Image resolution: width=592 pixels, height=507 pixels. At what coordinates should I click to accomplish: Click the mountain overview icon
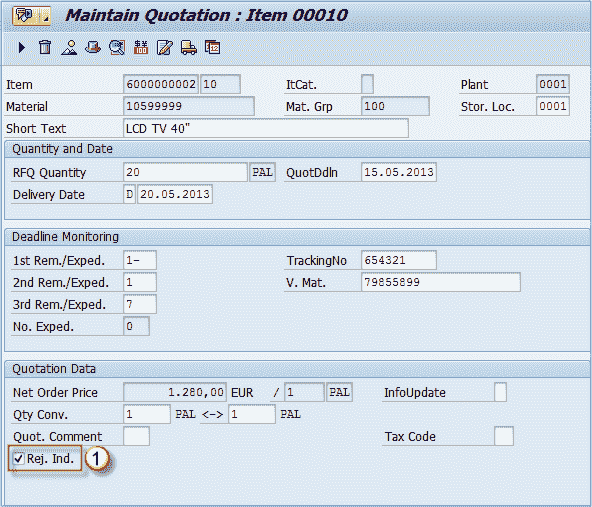[x=69, y=48]
